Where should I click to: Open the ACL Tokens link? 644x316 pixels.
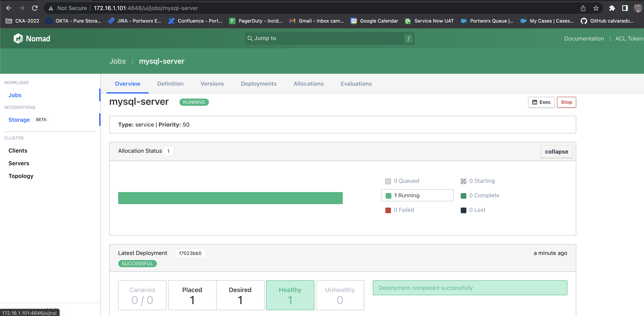pos(629,38)
